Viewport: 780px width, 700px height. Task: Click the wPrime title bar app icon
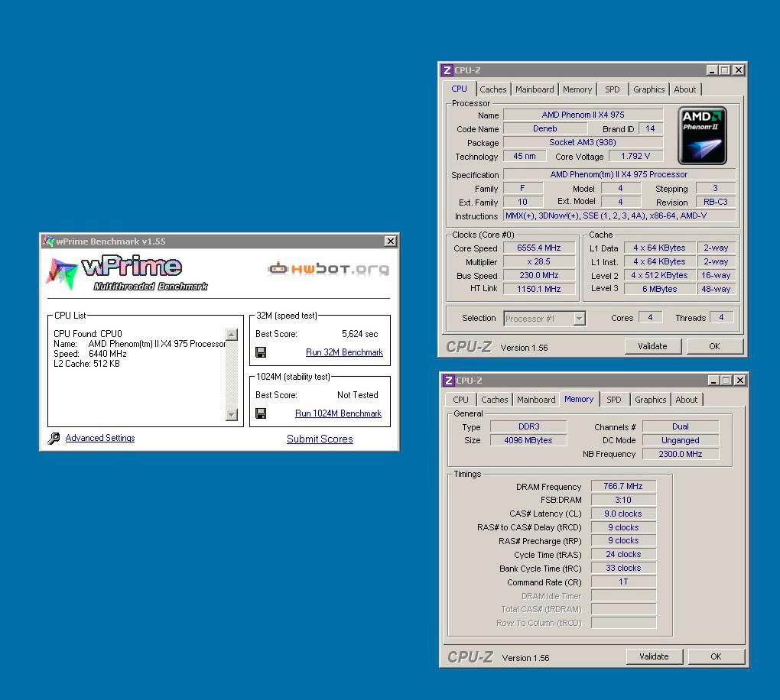click(48, 241)
